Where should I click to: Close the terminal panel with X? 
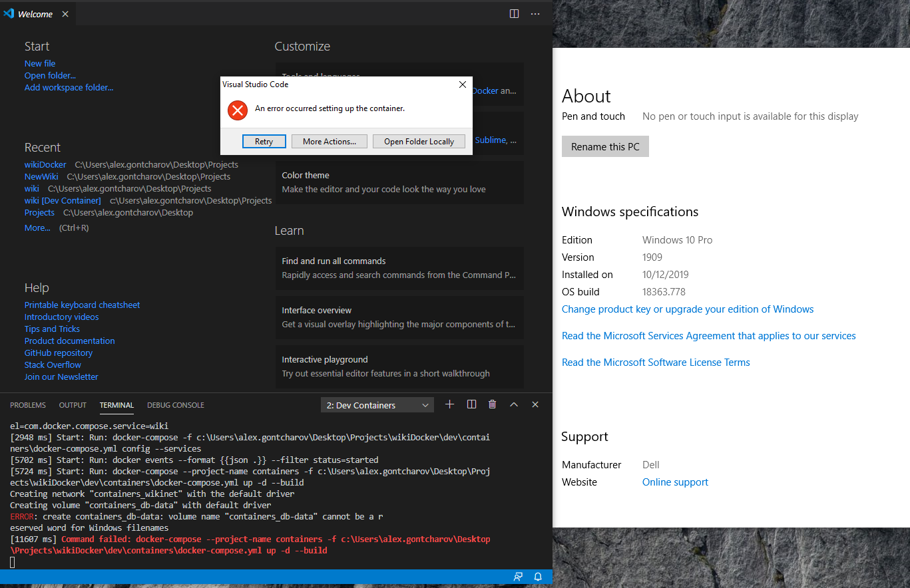pos(535,404)
